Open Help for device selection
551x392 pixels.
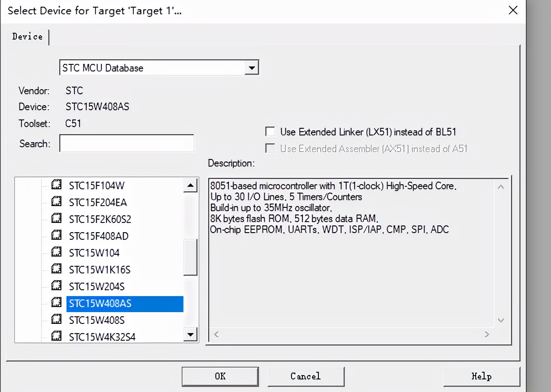click(482, 376)
